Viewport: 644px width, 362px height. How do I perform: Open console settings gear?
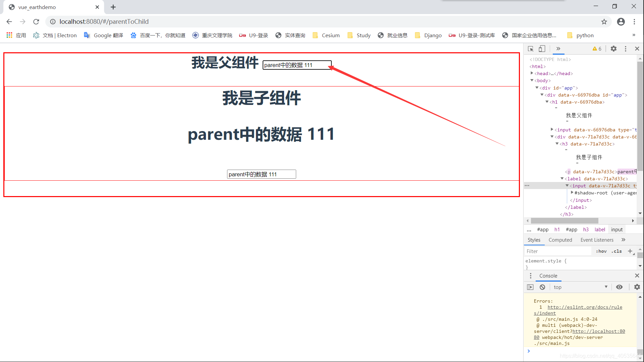pyautogui.click(x=637, y=287)
